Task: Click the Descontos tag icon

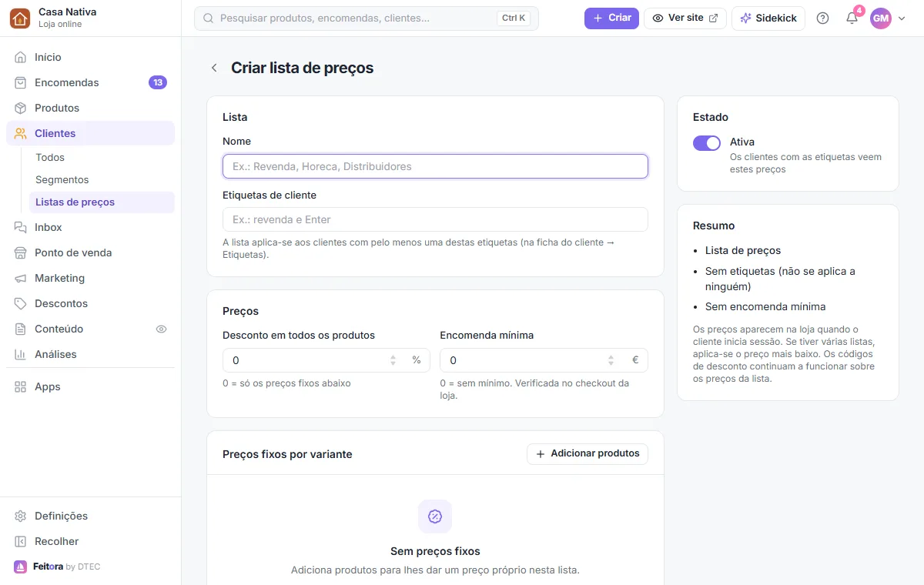Action: 21,303
